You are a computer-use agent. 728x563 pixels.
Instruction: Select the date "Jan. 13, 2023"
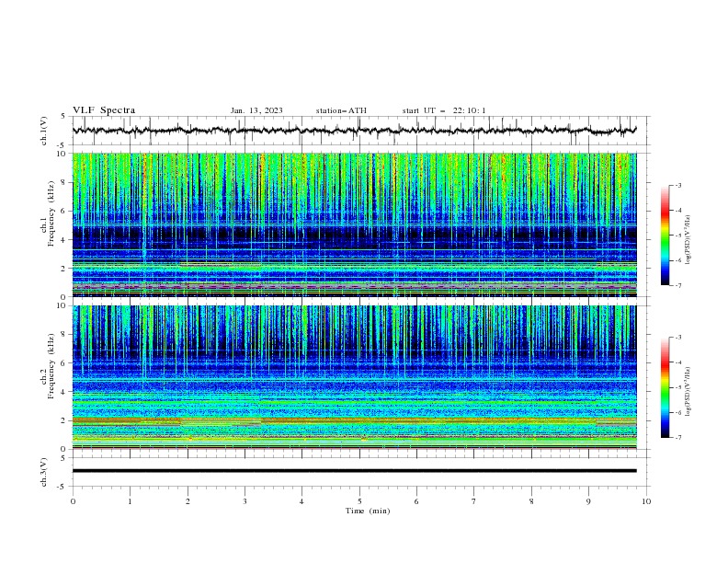[256, 110]
